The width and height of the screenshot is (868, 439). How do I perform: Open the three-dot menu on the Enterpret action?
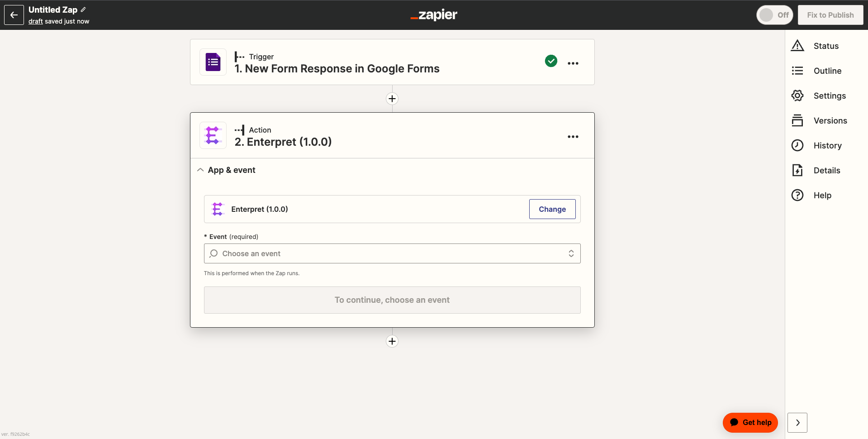573,137
